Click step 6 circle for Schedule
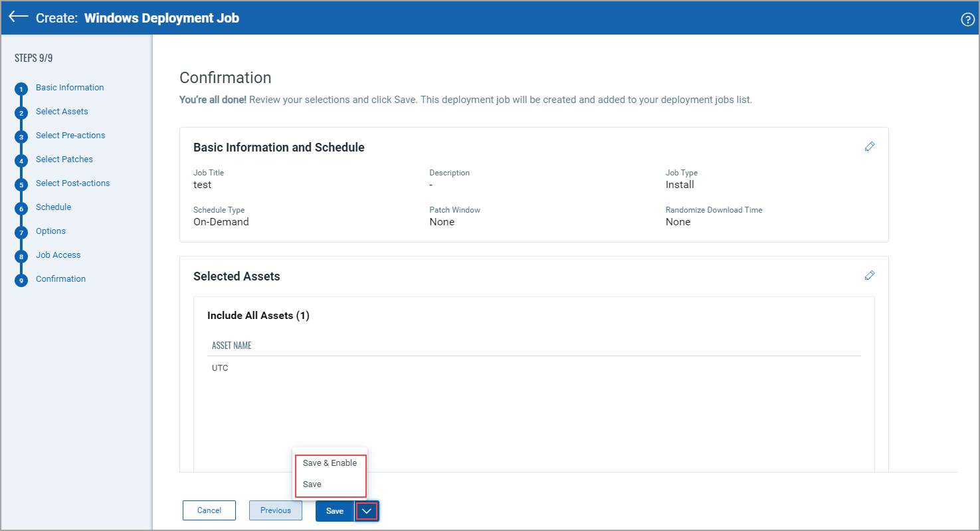This screenshot has height=531, width=980. pos(21,209)
